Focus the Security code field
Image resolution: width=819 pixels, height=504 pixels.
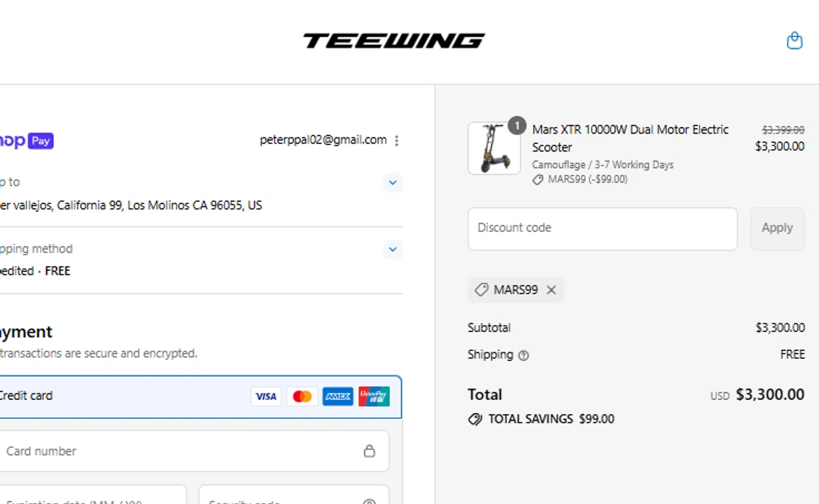click(x=294, y=494)
